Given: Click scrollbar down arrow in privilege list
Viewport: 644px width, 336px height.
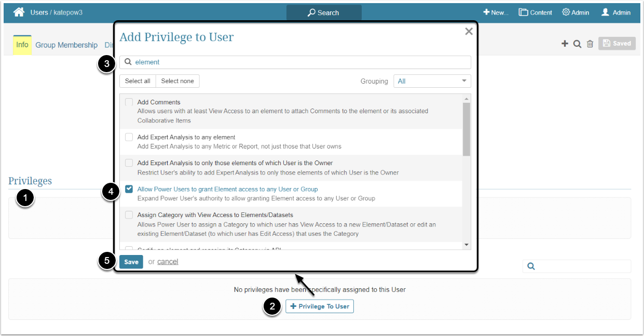Looking at the screenshot, I should tap(466, 245).
